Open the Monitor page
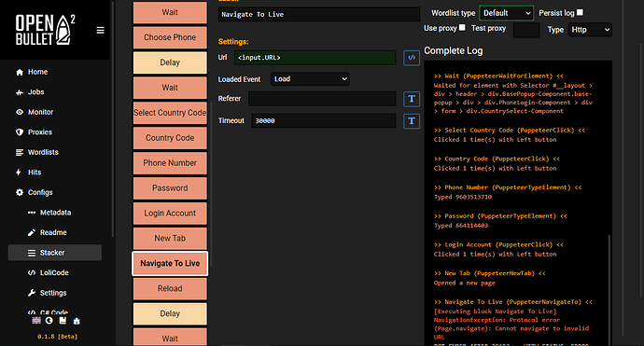Viewport: 644px width, 346px height. click(40, 112)
